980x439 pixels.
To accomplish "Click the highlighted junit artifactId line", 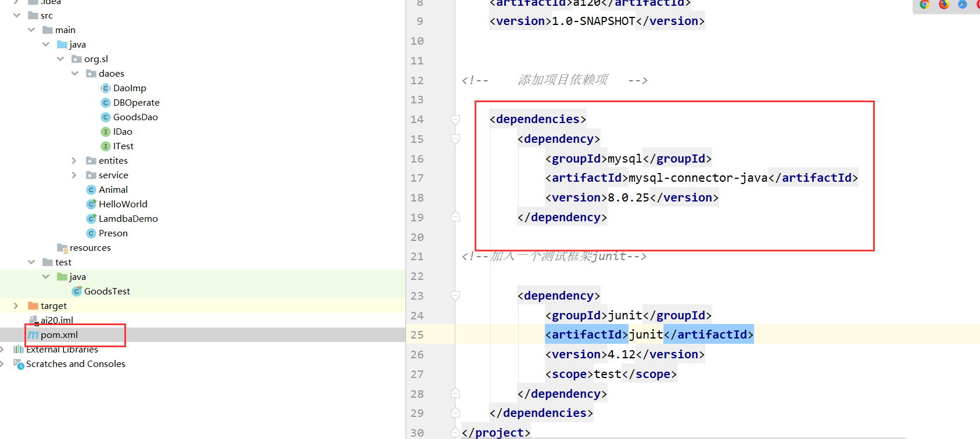I will coord(649,334).
